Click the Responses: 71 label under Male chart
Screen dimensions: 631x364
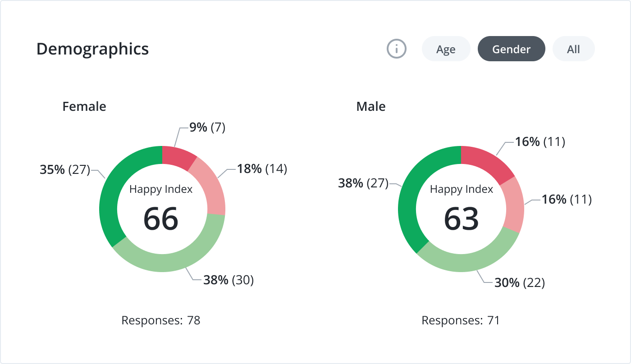click(x=461, y=320)
